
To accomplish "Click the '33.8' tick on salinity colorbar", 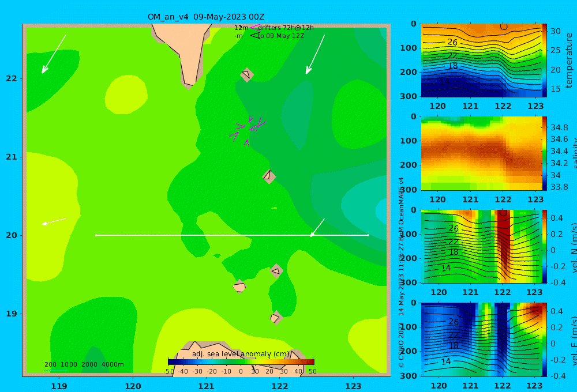I will coord(559,187).
